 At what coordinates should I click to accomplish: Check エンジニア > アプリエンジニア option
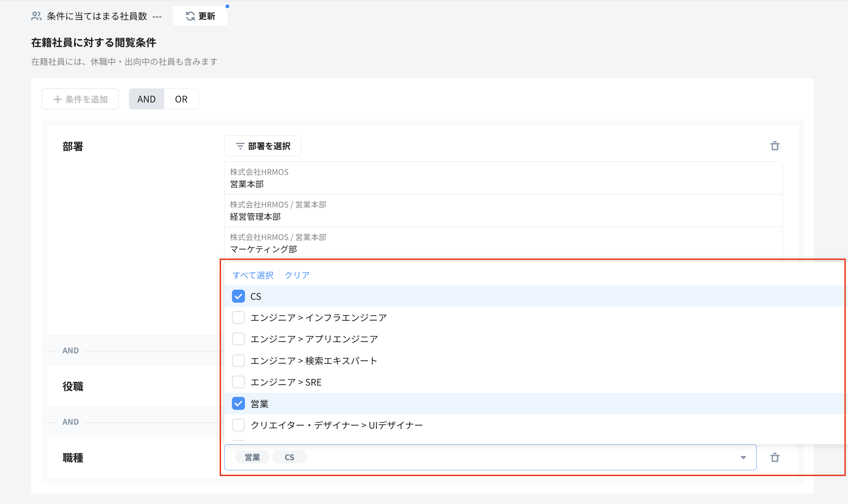[x=238, y=339]
